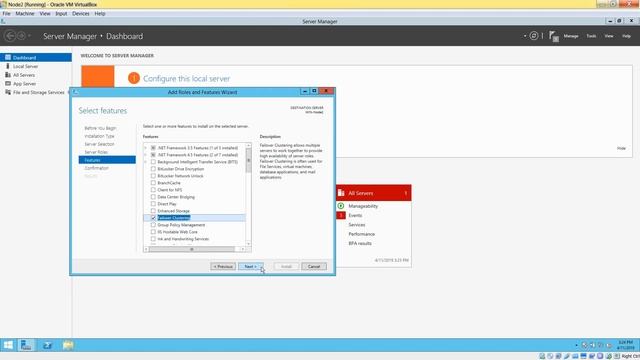Screen dimensions: 640x360
Task: Click the Dashboard icon in sidebar
Action: click(x=8, y=58)
